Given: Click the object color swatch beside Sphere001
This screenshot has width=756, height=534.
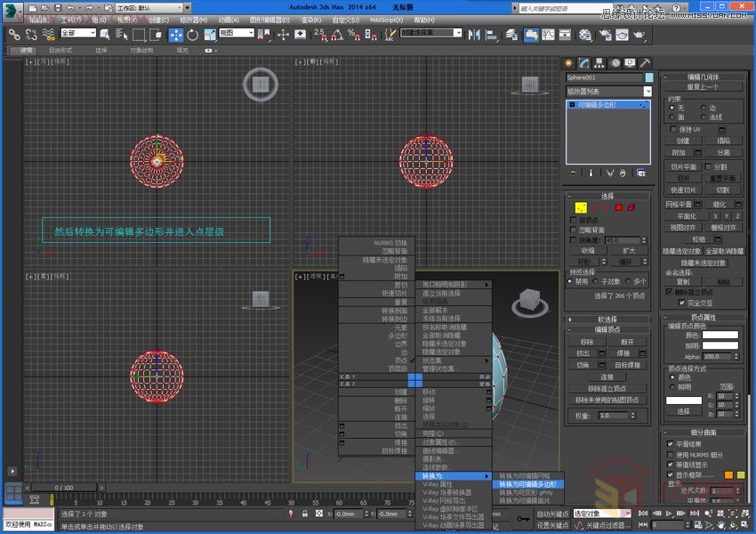Looking at the screenshot, I should tap(647, 77).
